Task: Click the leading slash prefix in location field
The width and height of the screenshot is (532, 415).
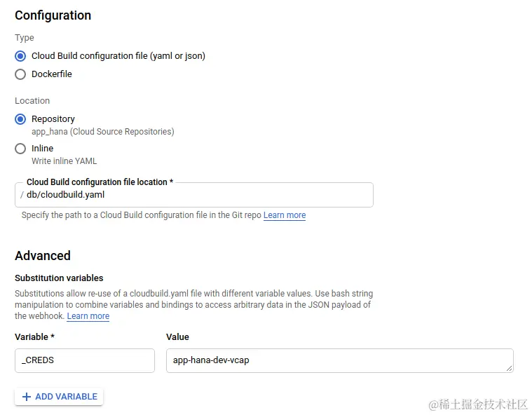Action: tap(22, 195)
